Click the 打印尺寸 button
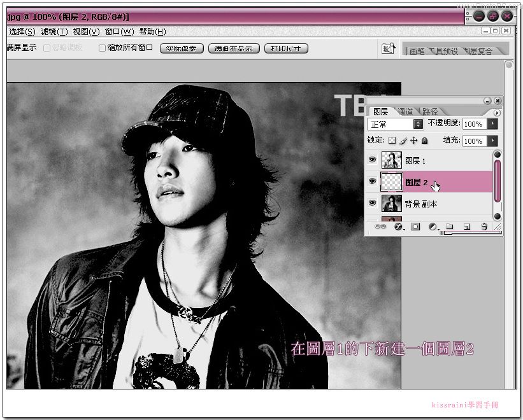The width and height of the screenshot is (523, 420). pyautogui.click(x=286, y=48)
